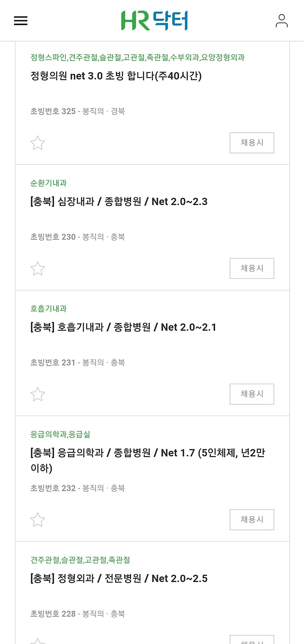The image size is (304, 644).
Task: Select the 응급의학과,응급실 category tag
Action: [x=60, y=434]
